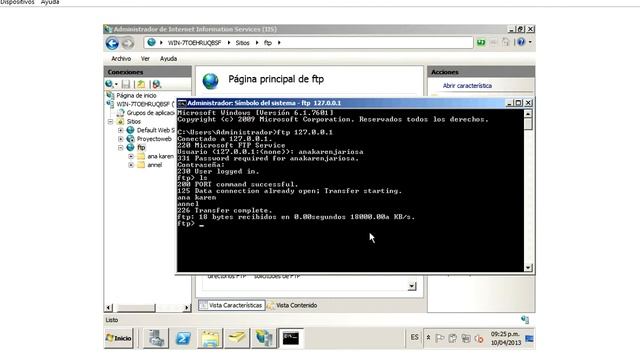Show hidden tray icons arrow
The height and width of the screenshot is (360, 640).
(x=429, y=338)
